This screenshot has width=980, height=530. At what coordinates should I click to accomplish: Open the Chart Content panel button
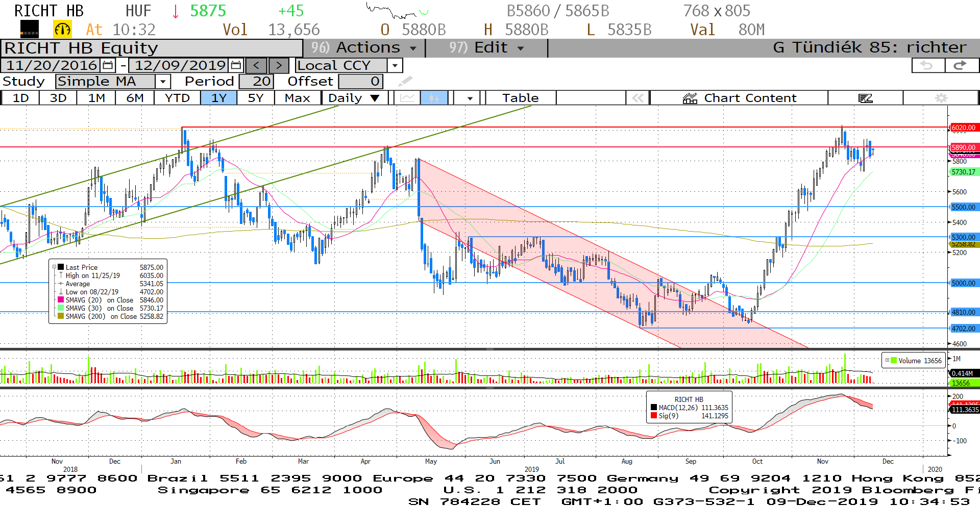coord(739,98)
